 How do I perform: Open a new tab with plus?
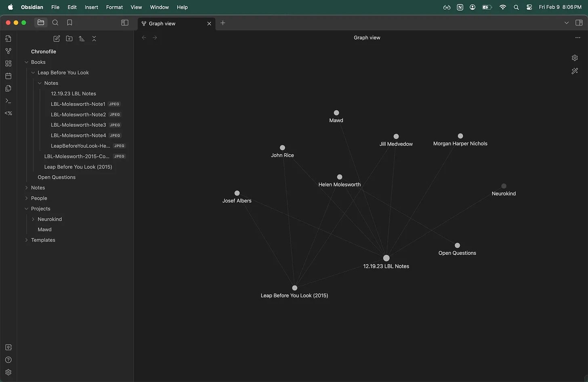pos(223,23)
